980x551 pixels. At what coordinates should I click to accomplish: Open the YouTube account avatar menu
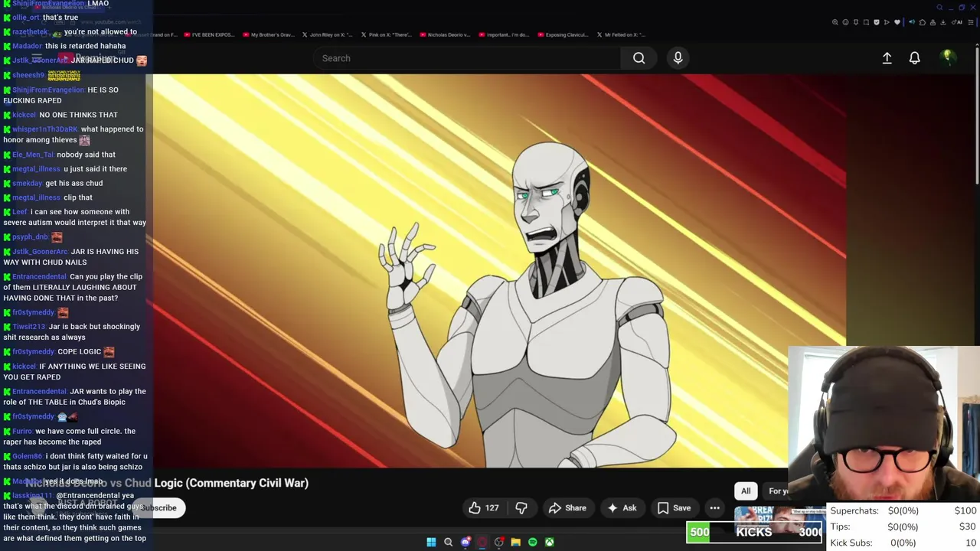[x=947, y=57]
